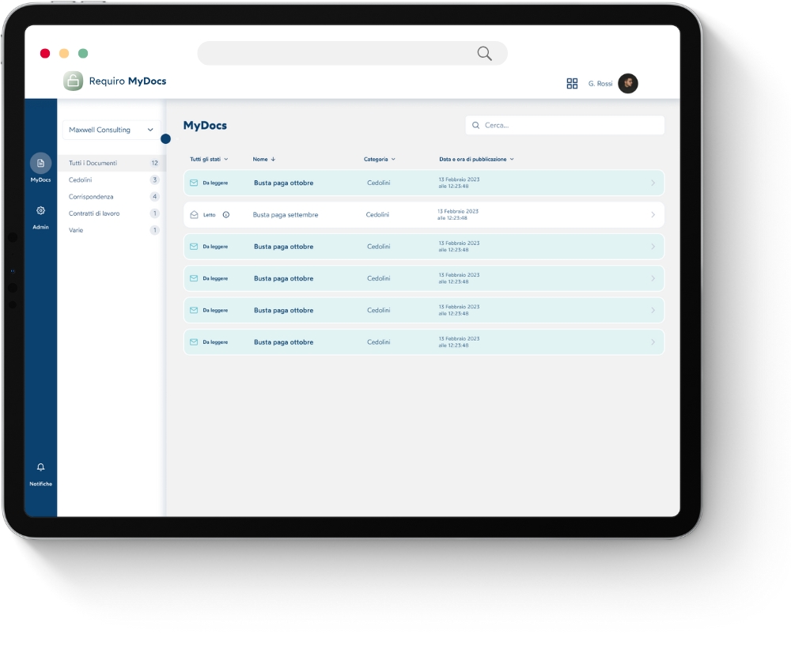Select the Cedolini category in sidebar

pyautogui.click(x=80, y=180)
